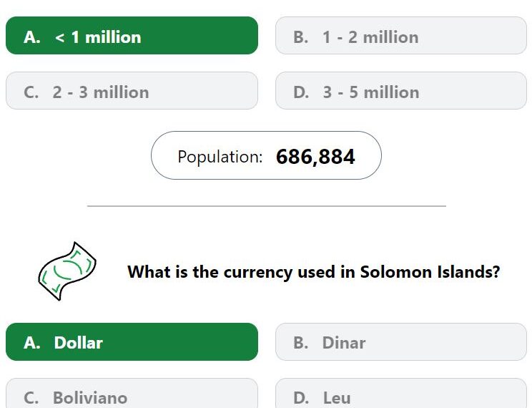Click the letter B beside 1 - 2 million
Viewport: 532px width, 408px height.
(x=301, y=37)
